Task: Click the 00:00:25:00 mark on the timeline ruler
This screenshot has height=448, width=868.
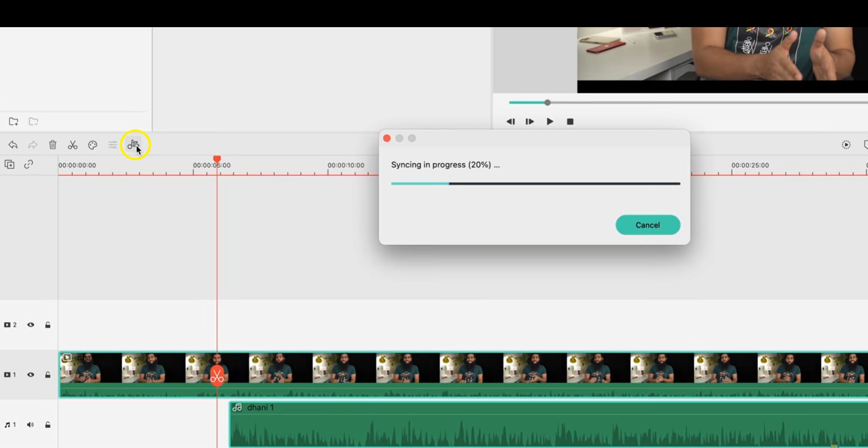Action: 750,165
